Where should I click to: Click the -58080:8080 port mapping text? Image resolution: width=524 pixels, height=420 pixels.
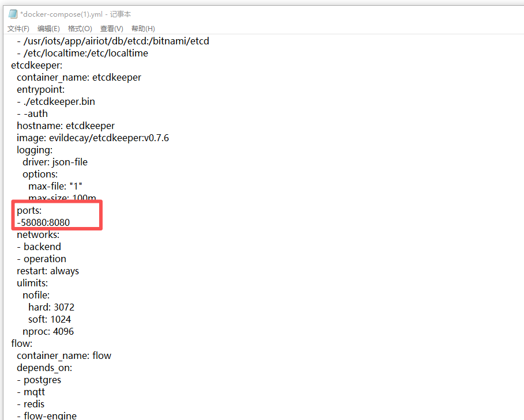[43, 222]
